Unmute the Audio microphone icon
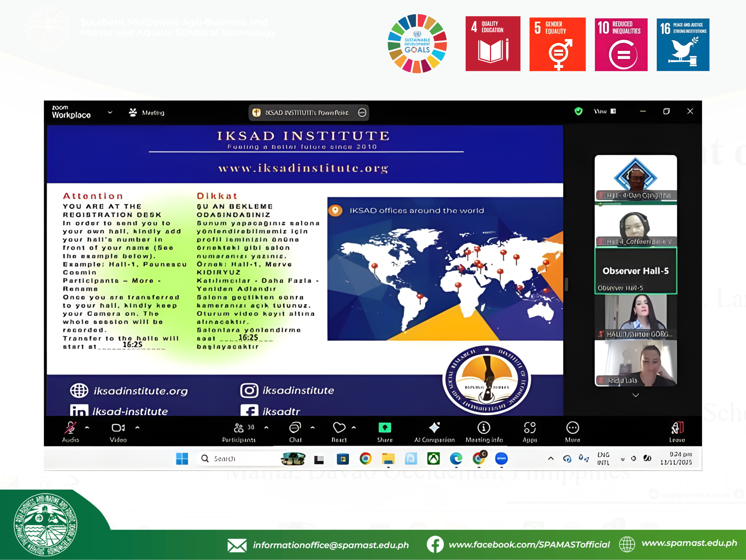Viewport: 746px width, 560px height. coord(71,428)
